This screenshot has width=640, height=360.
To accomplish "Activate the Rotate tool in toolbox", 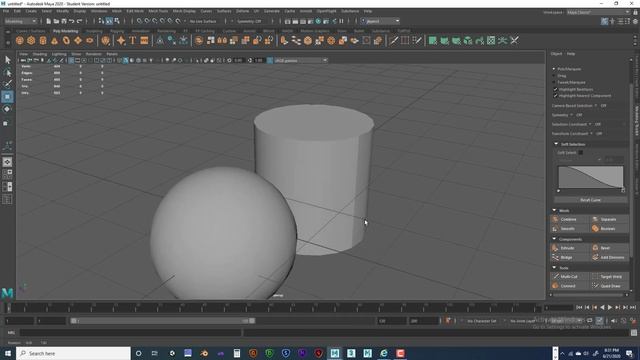I will coord(7,109).
